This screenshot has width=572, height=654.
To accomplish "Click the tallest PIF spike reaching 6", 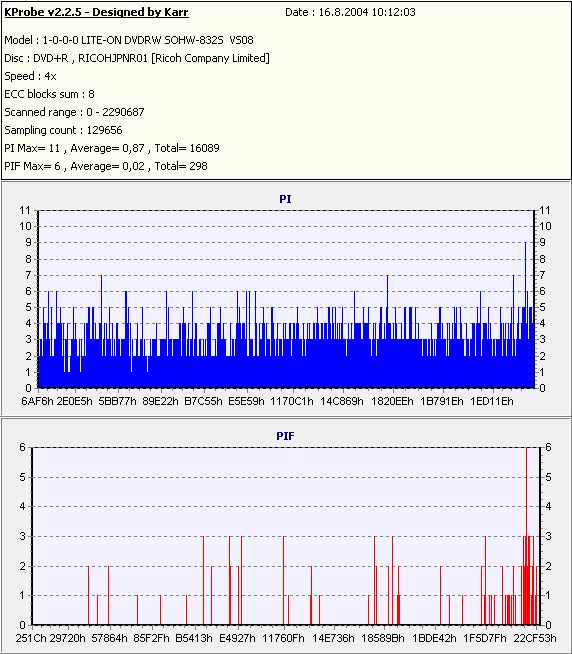I will click(527, 536).
